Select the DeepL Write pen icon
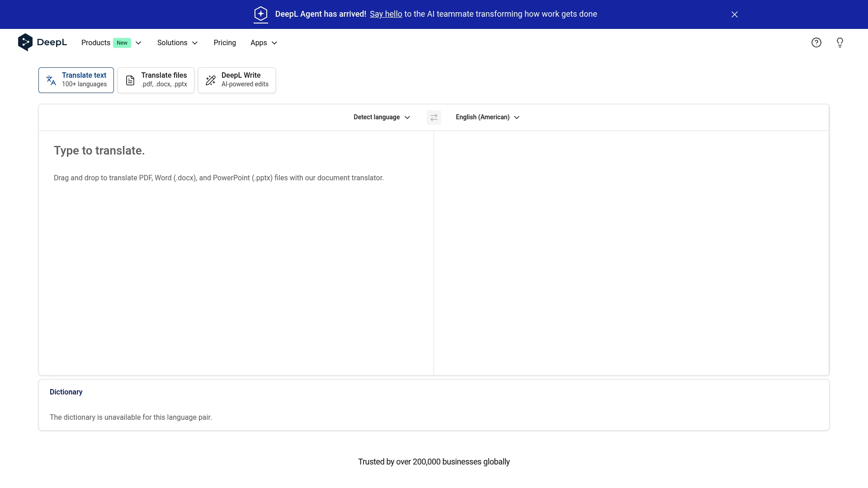868x488 pixels. pos(210,80)
